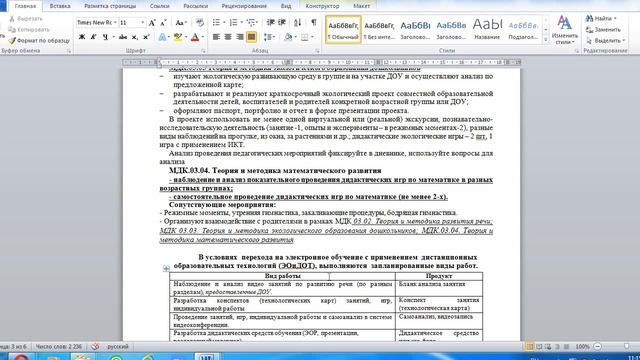Switch to Draft view in status bar
The width and height of the screenshot is (640, 360).
coord(567,347)
